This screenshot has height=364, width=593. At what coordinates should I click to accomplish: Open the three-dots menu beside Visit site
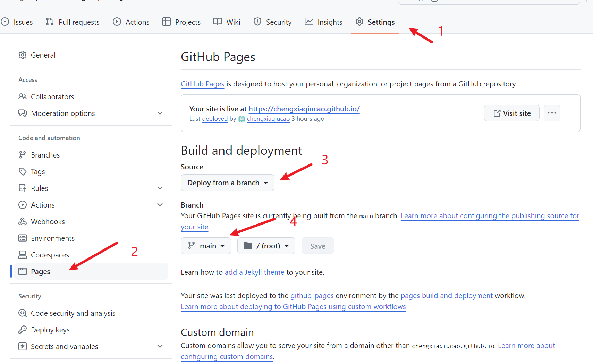click(552, 113)
